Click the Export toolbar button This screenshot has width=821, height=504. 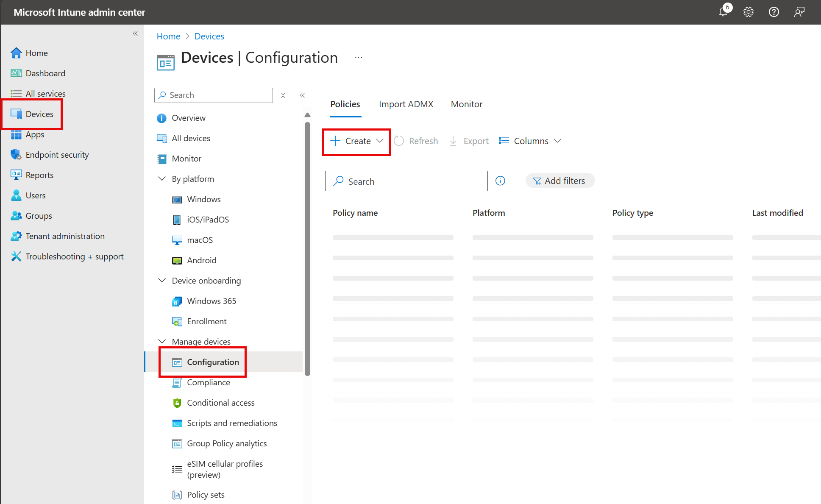coord(469,141)
